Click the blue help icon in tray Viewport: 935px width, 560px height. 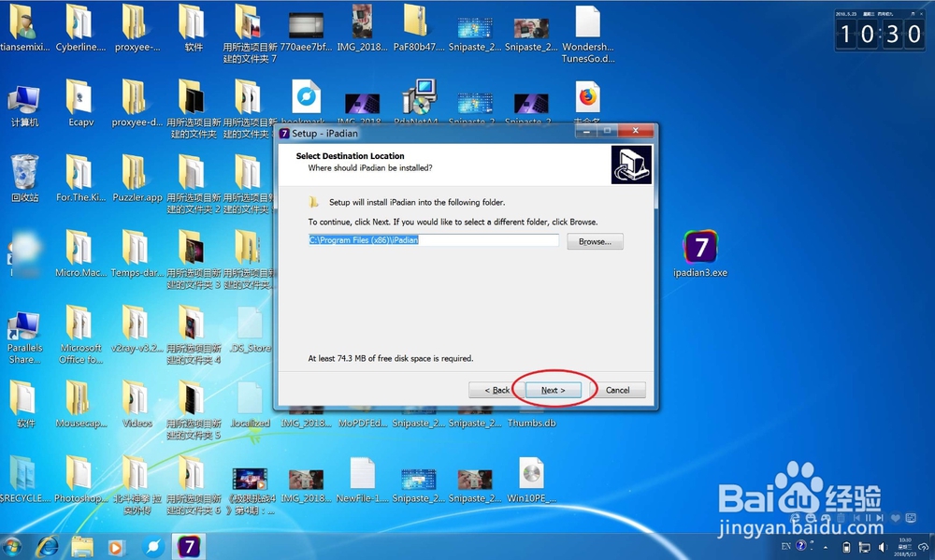(x=801, y=546)
